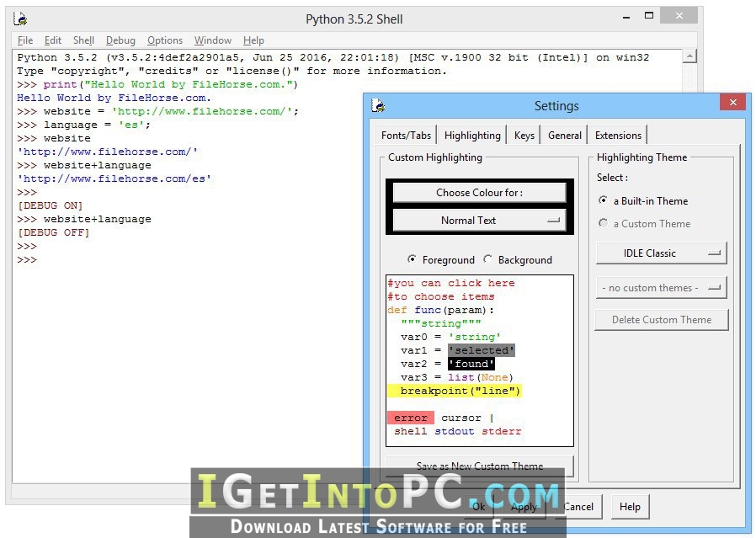Click the Help button in Settings dialog
This screenshot has width=756, height=538.
(x=630, y=507)
